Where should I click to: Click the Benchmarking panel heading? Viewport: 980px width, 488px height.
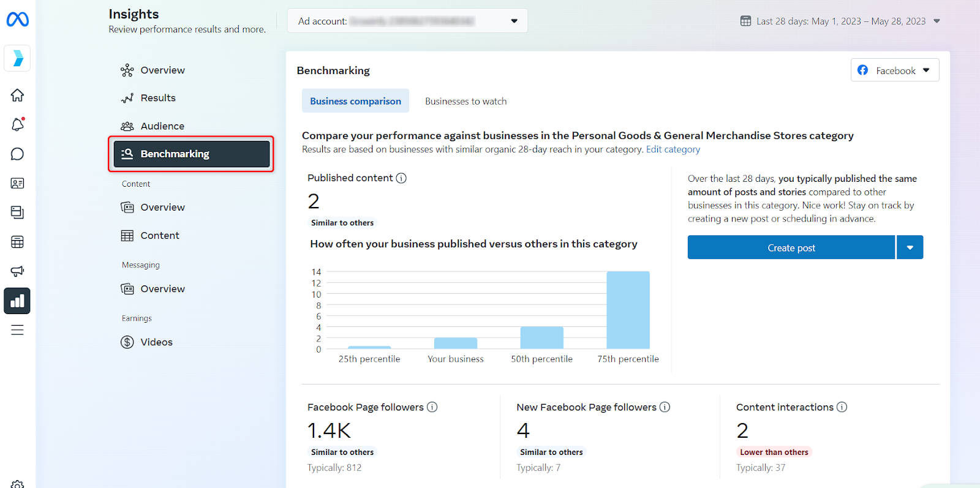pyautogui.click(x=333, y=70)
